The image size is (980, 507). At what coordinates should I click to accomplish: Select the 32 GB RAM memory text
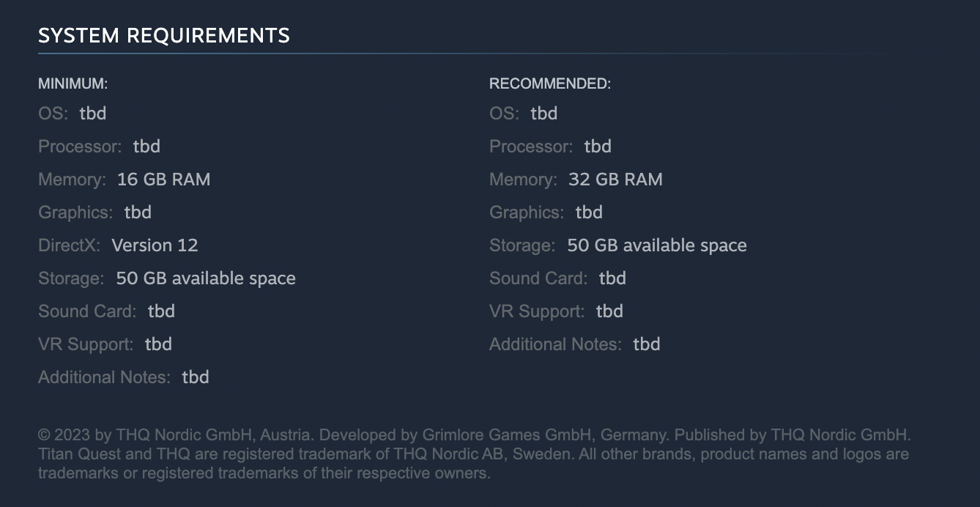pos(615,180)
